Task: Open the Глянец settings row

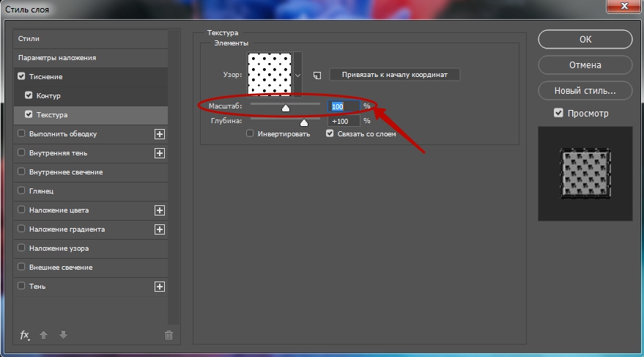Action: coord(91,191)
